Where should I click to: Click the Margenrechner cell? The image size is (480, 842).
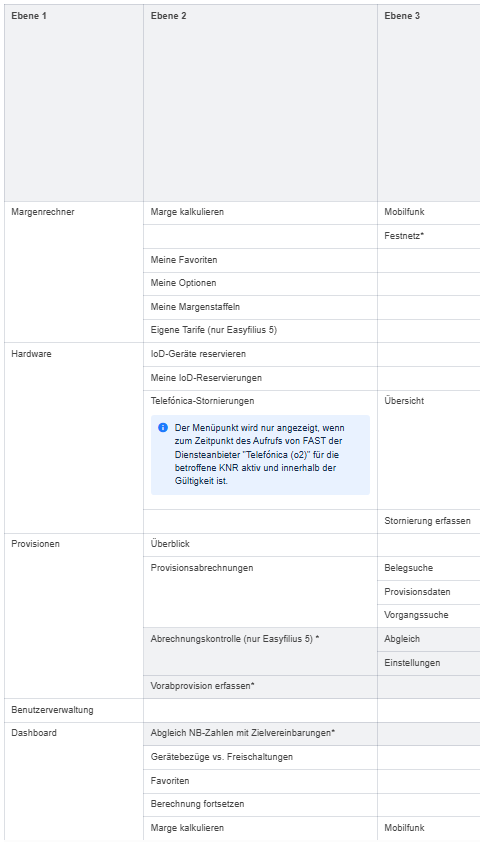(x=74, y=272)
